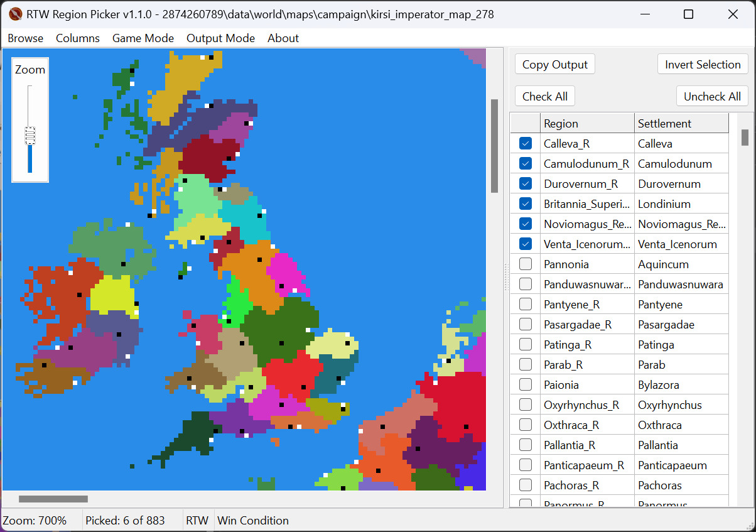Select the Panticapaeum settlement cell
The image size is (756, 532).
[x=681, y=465]
